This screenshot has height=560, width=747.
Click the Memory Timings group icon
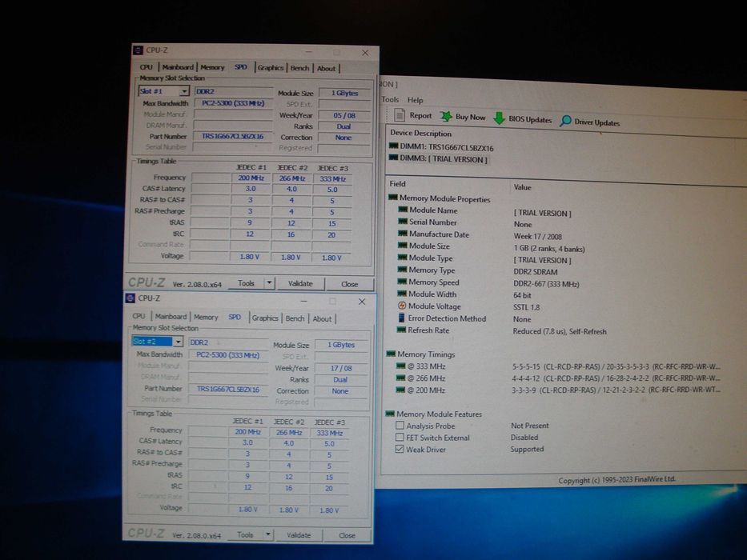tap(392, 354)
